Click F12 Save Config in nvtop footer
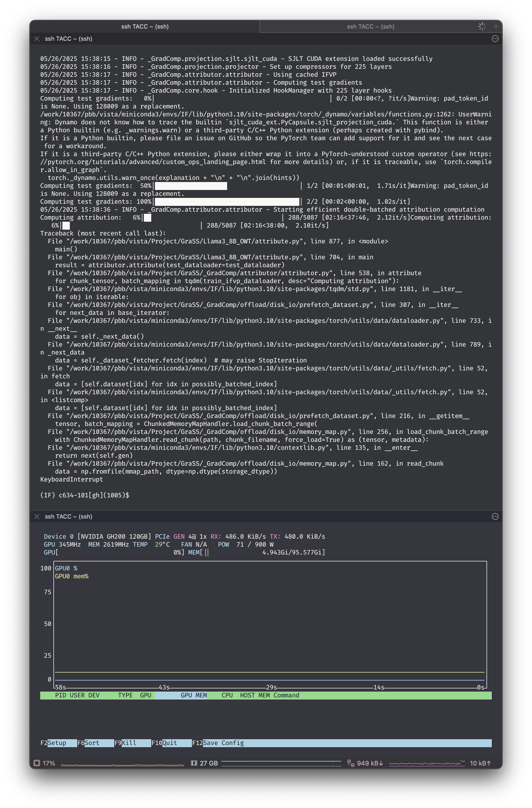 (x=218, y=743)
